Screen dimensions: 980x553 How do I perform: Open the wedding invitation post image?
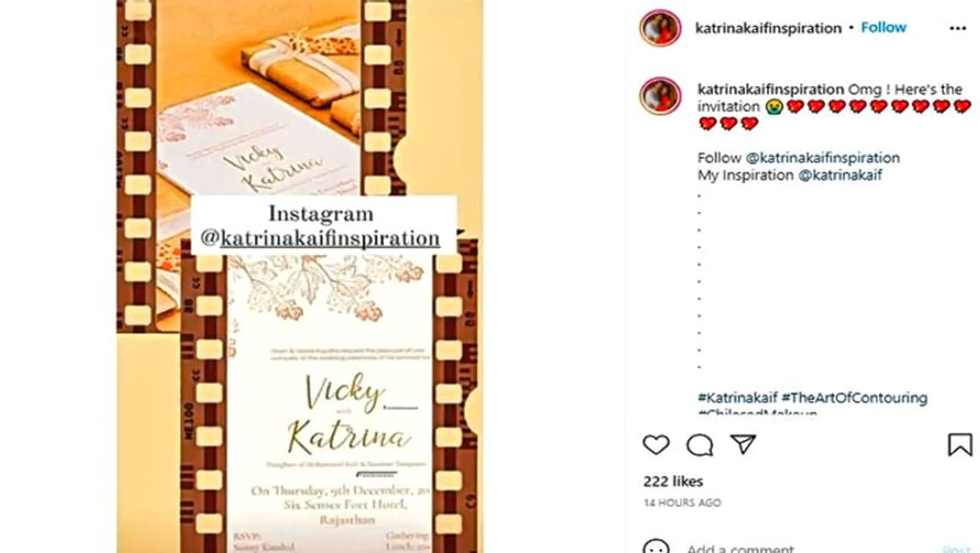click(299, 276)
